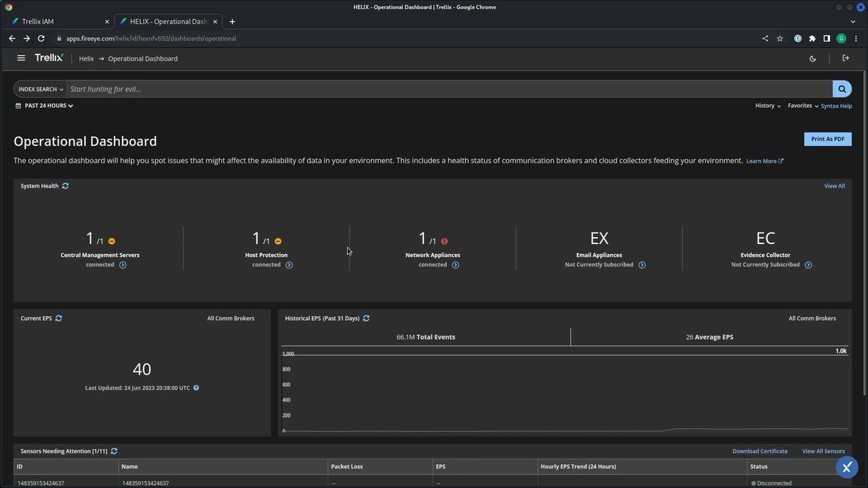Refresh the Current EPS panel

click(x=58, y=319)
